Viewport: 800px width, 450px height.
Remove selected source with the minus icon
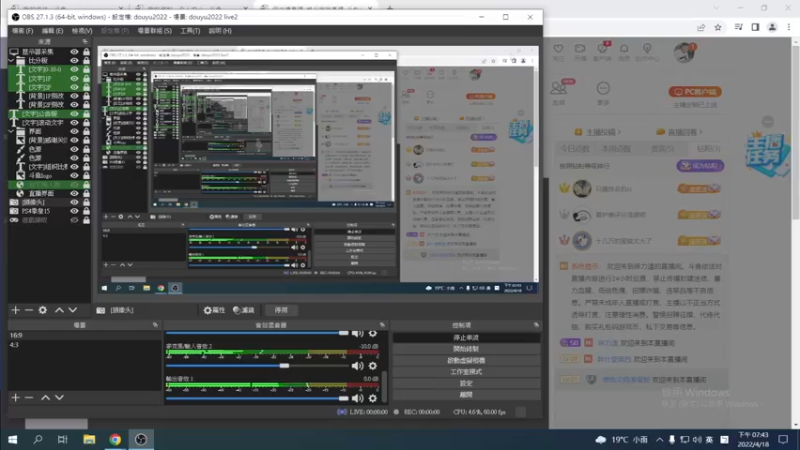(x=29, y=310)
